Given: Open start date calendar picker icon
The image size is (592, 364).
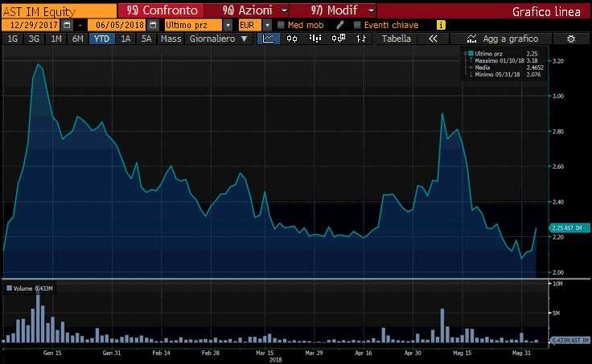Looking at the screenshot, I should (67, 25).
